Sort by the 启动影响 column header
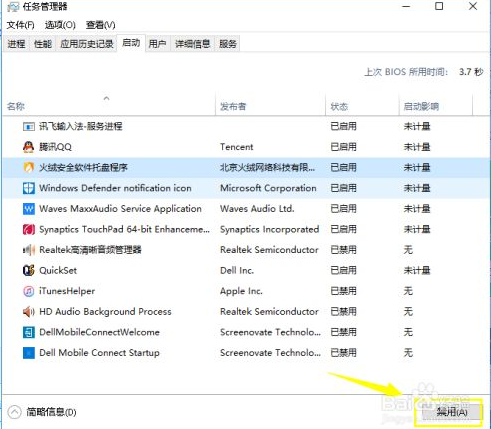This screenshot has width=491, height=429. pyautogui.click(x=421, y=107)
